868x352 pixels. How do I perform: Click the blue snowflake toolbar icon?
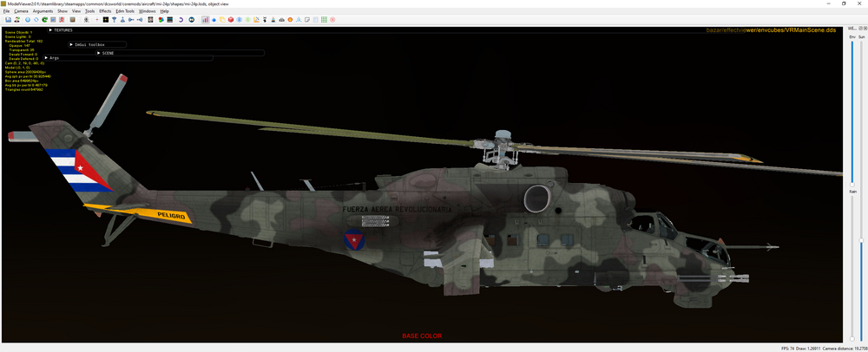(240, 19)
